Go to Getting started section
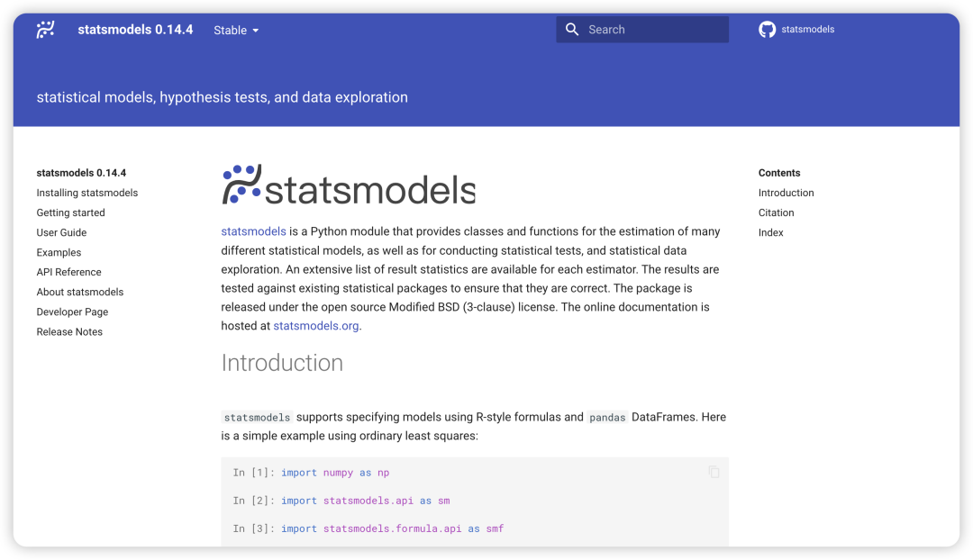This screenshot has height=560, width=973. point(71,212)
